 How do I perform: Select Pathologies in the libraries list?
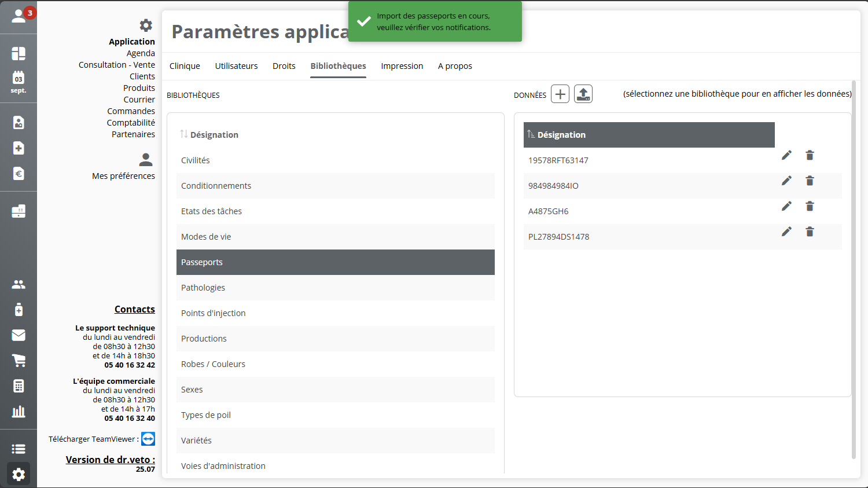click(203, 288)
